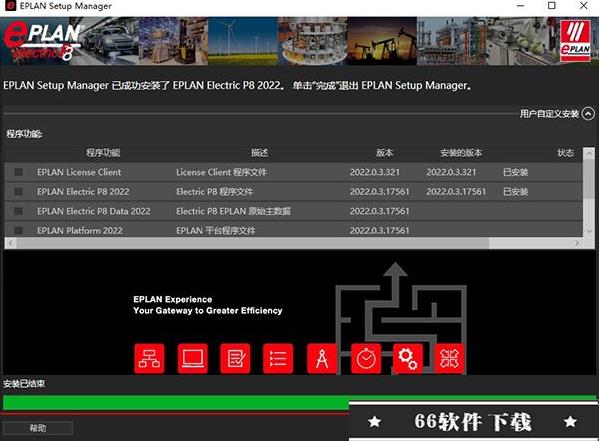Click the EPLAN Electric P8 logo
The height and width of the screenshot is (441, 599).
click(x=42, y=41)
